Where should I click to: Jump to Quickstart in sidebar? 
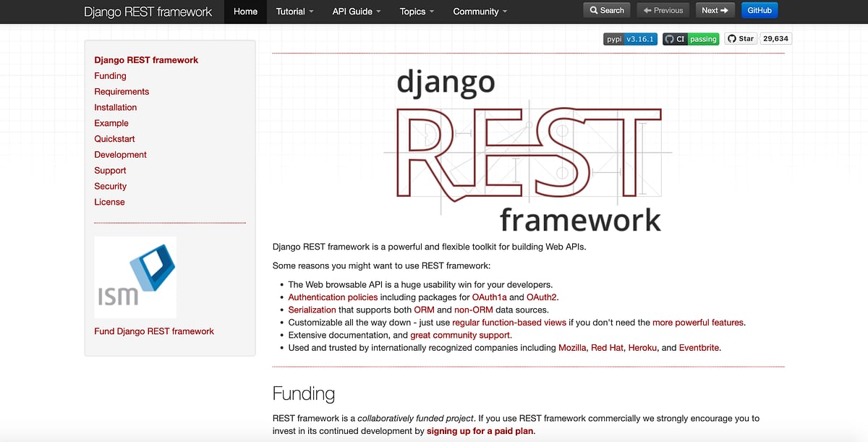pos(114,139)
